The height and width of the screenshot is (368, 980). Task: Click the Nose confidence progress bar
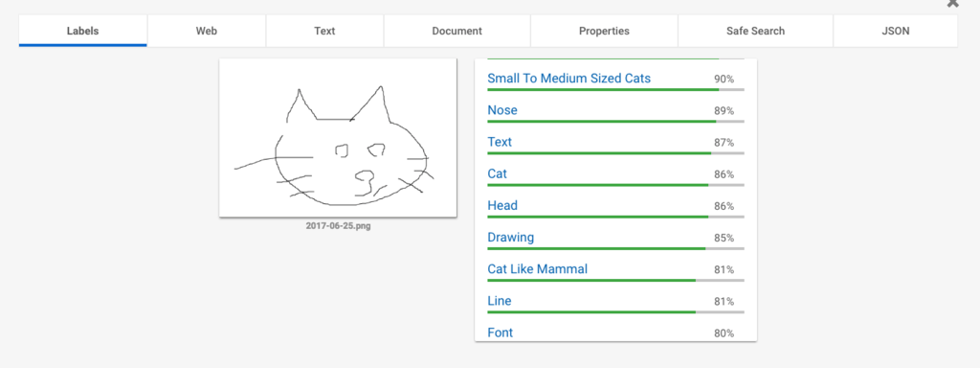click(615, 122)
